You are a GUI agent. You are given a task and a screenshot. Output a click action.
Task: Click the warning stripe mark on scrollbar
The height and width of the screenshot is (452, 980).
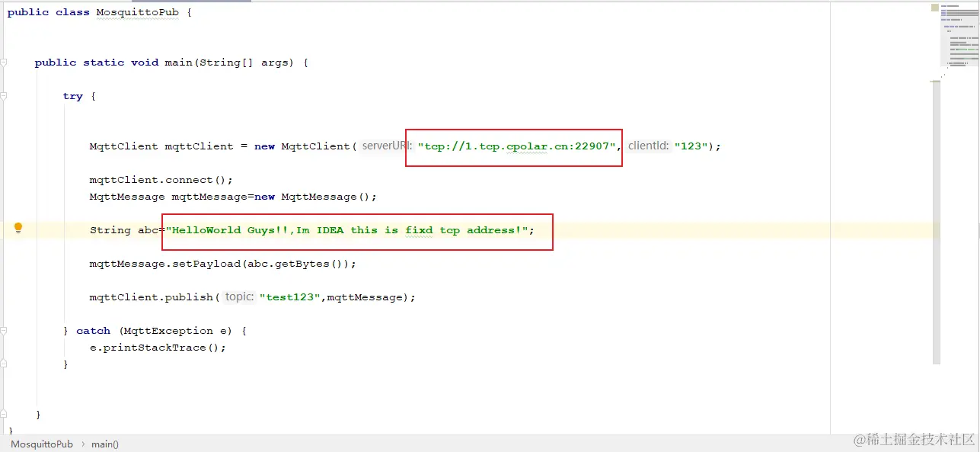click(x=935, y=81)
